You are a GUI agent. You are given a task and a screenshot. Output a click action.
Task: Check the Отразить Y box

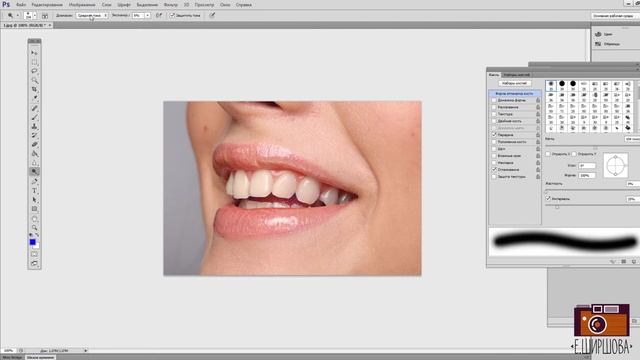tap(574, 154)
